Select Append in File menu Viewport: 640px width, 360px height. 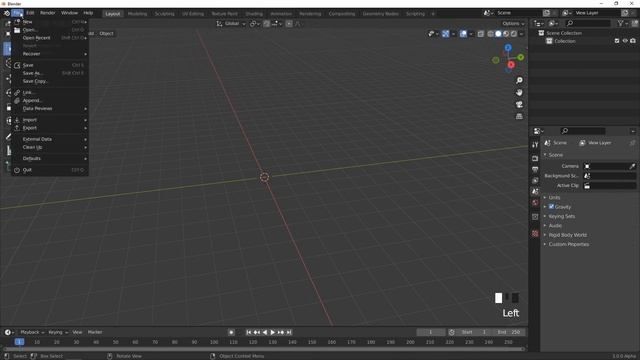click(x=49, y=100)
